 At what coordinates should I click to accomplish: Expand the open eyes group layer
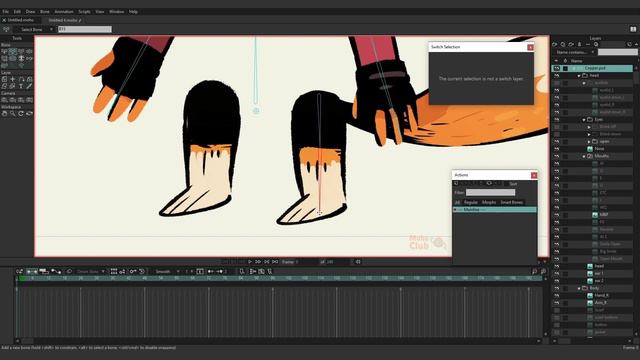point(589,142)
